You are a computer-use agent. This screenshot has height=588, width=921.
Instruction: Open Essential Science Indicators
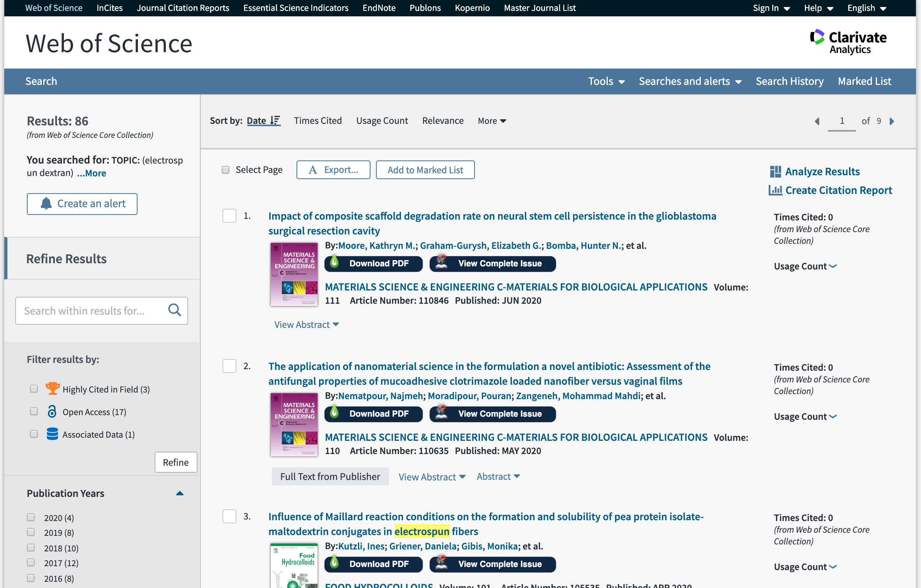pyautogui.click(x=296, y=8)
